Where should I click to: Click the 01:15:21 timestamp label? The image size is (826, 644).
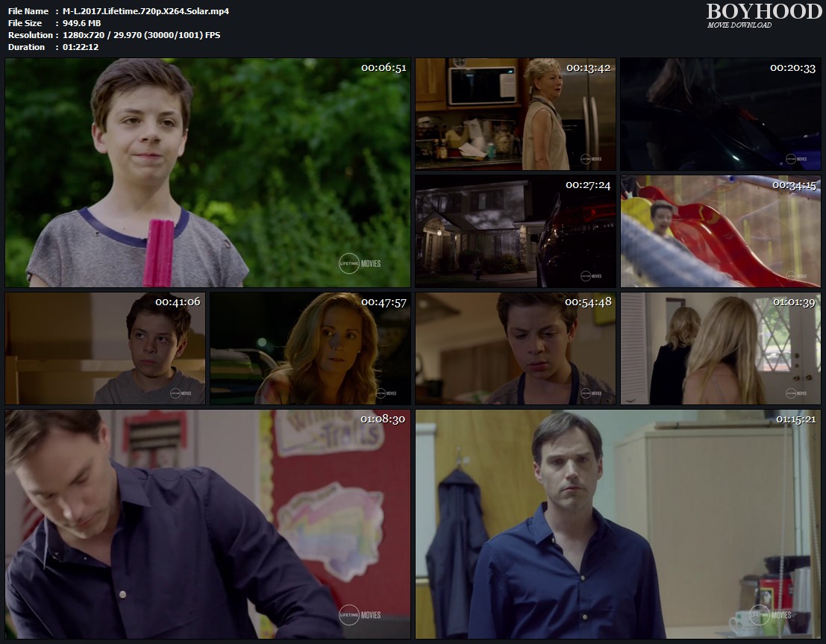tap(798, 419)
